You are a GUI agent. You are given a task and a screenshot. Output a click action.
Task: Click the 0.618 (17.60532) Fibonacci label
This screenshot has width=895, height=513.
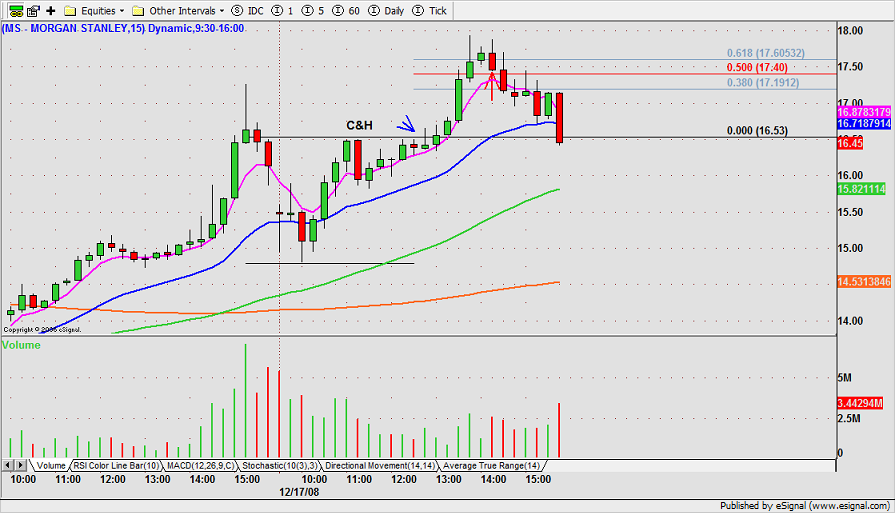click(x=765, y=53)
